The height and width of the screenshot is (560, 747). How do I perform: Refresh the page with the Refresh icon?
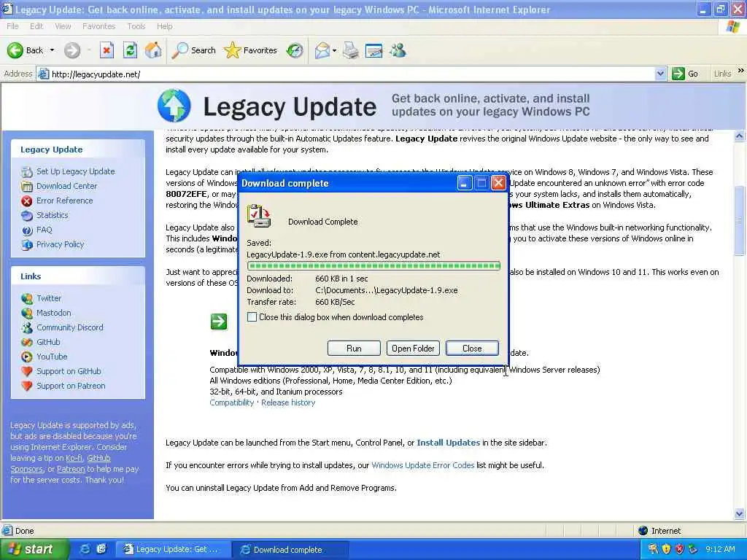(130, 50)
